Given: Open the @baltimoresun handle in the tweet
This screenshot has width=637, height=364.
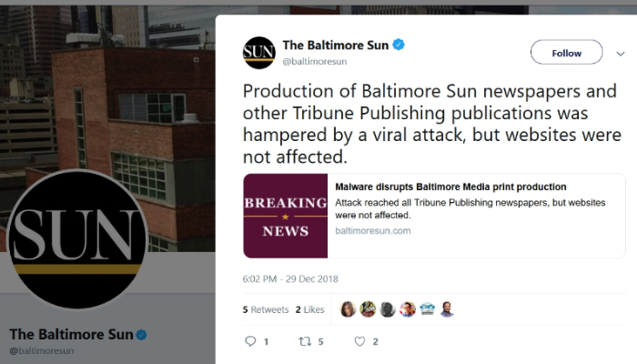Looking at the screenshot, I should click(315, 61).
